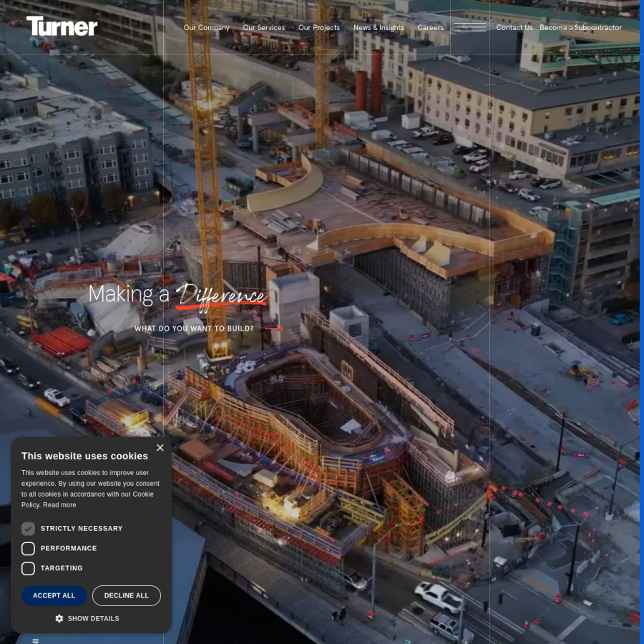Image resolution: width=644 pixels, height=644 pixels.
Task: Open the Our Services menu
Action: click(x=263, y=27)
